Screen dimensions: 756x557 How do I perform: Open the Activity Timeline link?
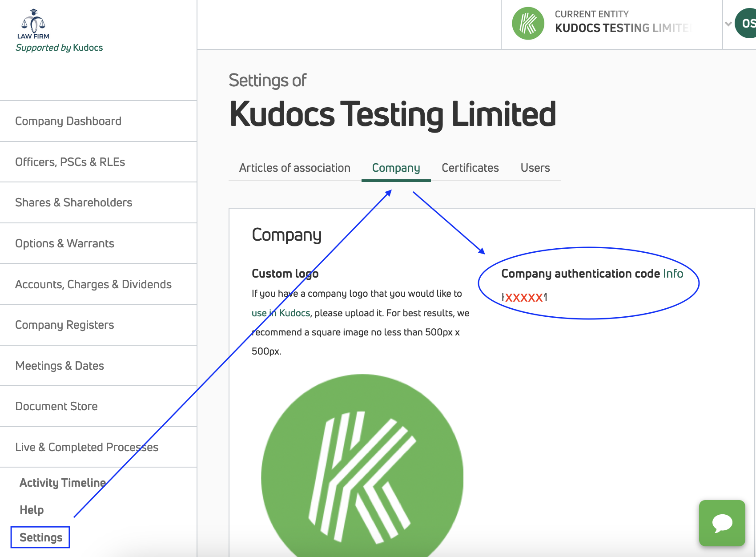point(63,483)
